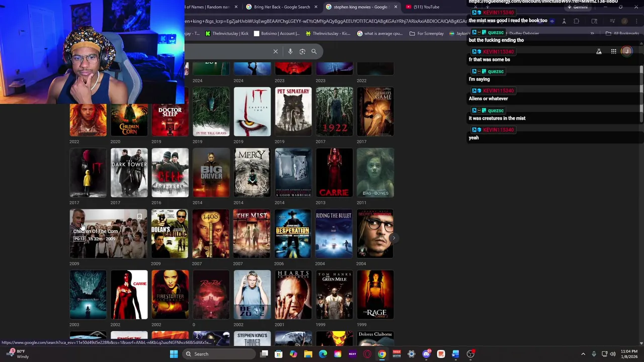Select the Cell 2016 poster
The image size is (644, 362).
170,173
